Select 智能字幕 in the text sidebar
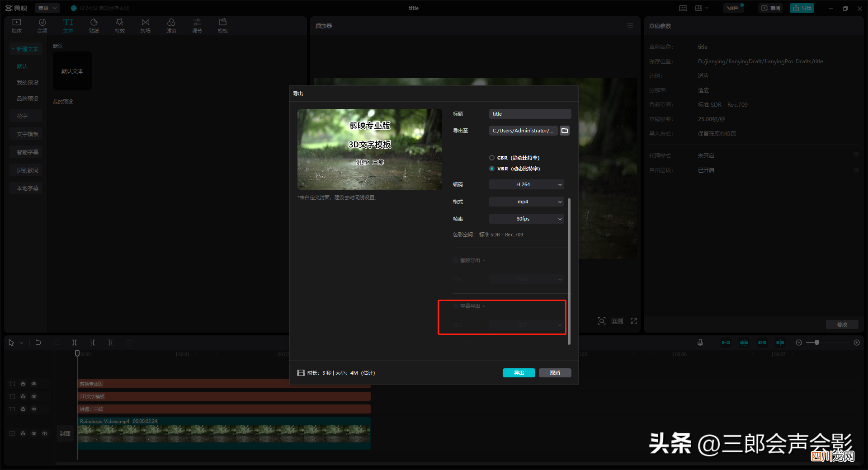This screenshot has height=470, width=868. pyautogui.click(x=26, y=152)
